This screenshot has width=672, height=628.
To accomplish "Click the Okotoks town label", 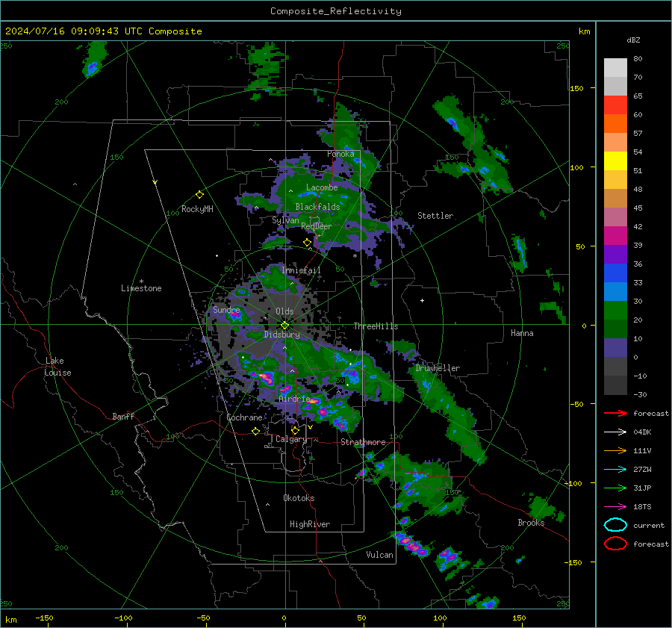I will tap(299, 498).
